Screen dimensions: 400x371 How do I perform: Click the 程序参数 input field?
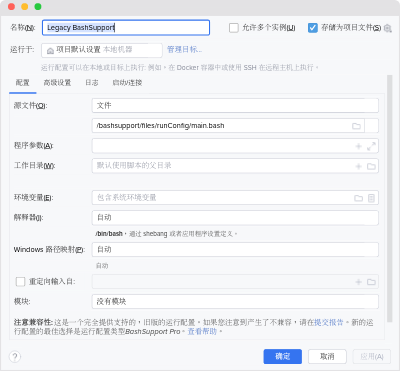click(235, 146)
